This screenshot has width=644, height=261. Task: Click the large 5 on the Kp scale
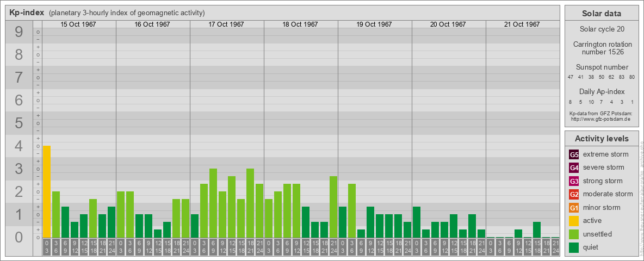click(x=19, y=123)
